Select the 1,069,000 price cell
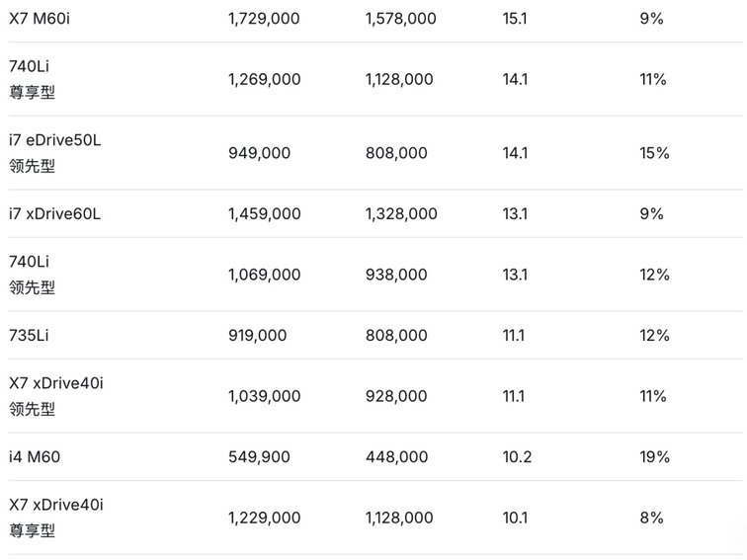 (x=264, y=275)
